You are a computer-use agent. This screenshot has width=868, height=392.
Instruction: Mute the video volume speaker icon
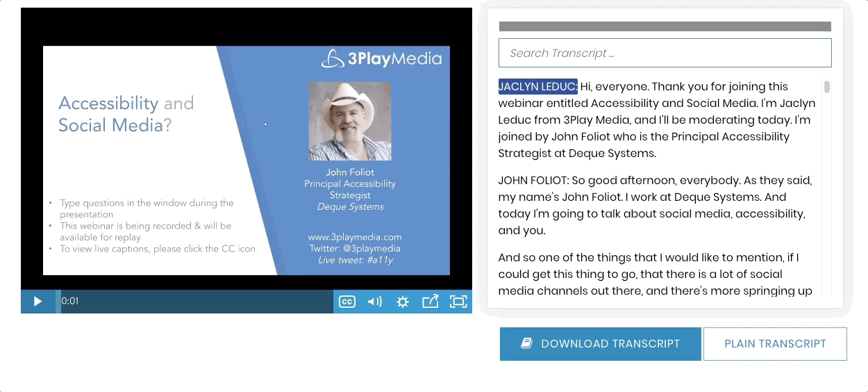click(375, 301)
